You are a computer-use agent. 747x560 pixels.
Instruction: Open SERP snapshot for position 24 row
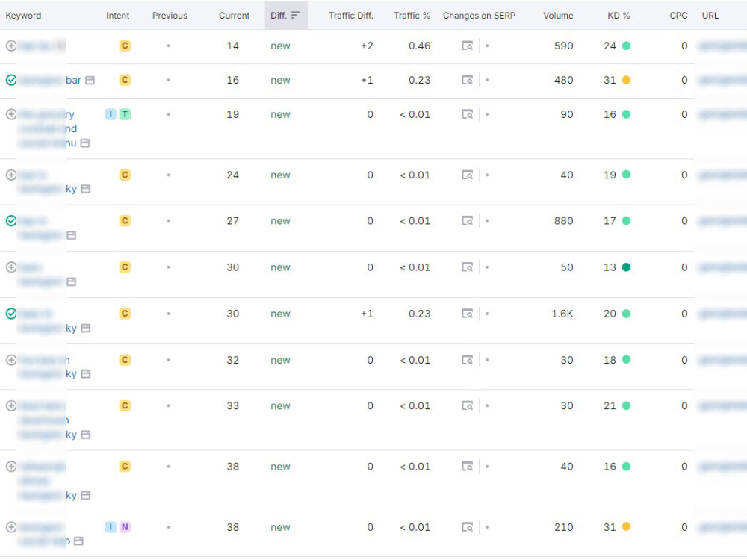coord(468,175)
